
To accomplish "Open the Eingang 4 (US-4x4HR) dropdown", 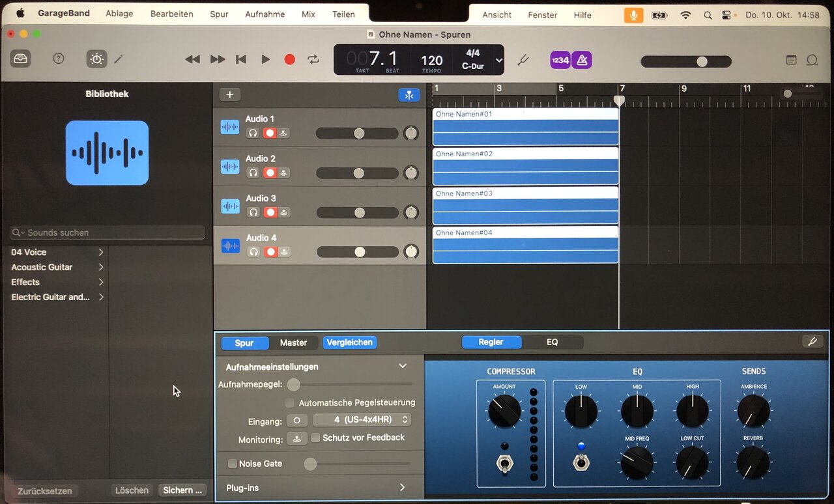I will [x=362, y=420].
